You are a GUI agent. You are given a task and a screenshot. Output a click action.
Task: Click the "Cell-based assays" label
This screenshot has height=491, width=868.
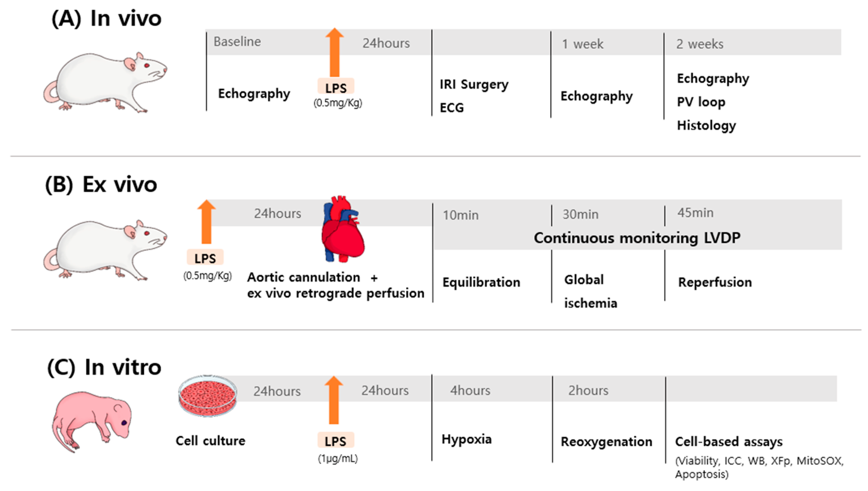729,442
